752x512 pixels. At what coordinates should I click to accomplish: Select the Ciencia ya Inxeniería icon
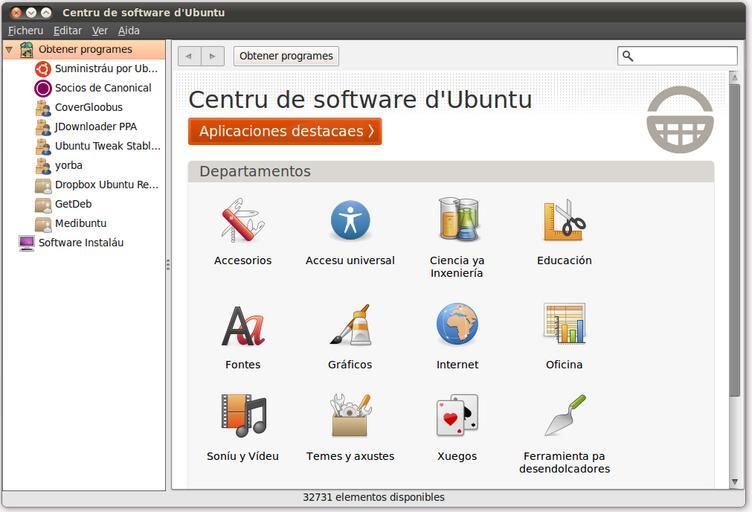click(x=457, y=221)
